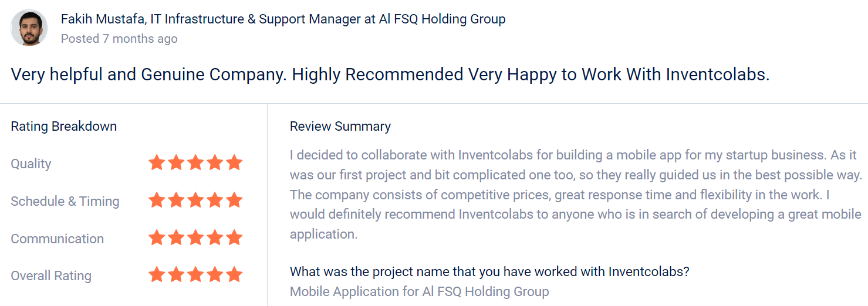Click the reviewer name Fakih Mustafa
The width and height of the screenshot is (868, 306).
(x=102, y=19)
